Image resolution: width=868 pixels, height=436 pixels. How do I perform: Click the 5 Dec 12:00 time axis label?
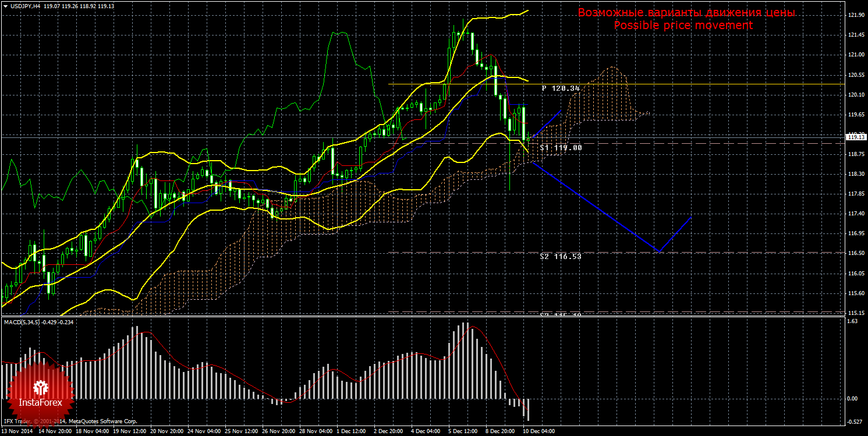pyautogui.click(x=463, y=432)
